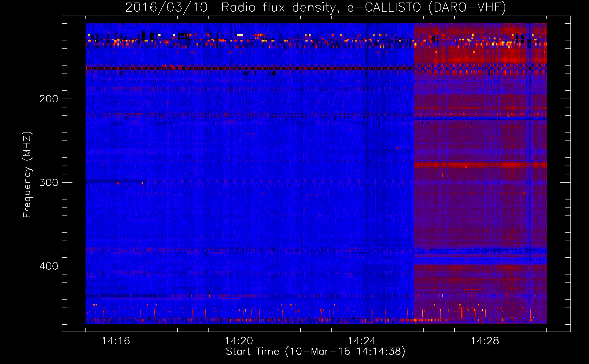The height and width of the screenshot is (364, 589).
Task: Select the 14:20 time tick label
Action: pos(239,341)
